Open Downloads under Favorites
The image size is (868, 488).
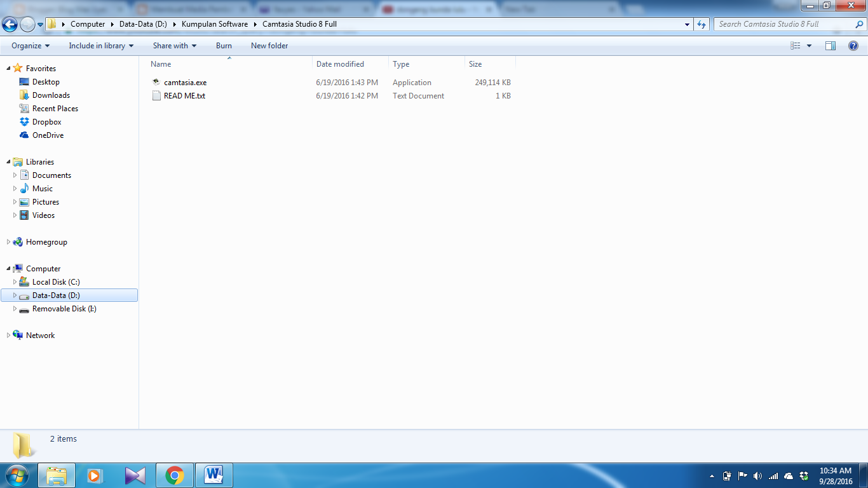click(x=51, y=95)
